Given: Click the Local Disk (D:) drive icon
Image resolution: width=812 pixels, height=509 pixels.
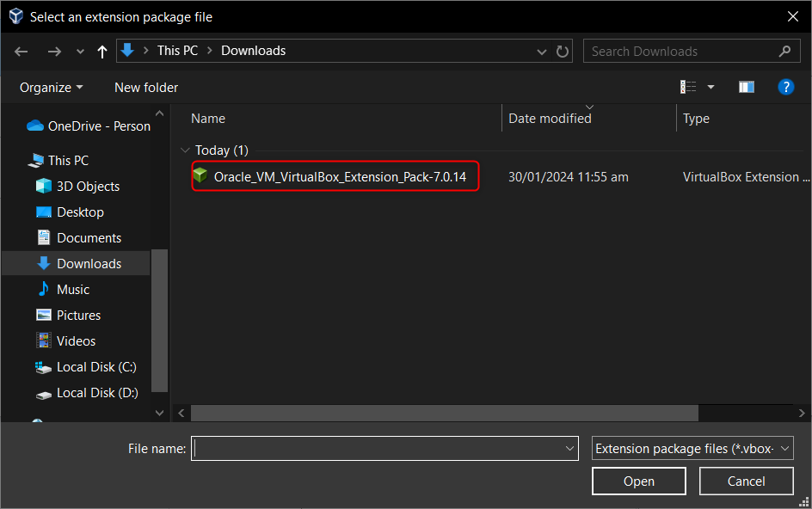Looking at the screenshot, I should point(44,396).
